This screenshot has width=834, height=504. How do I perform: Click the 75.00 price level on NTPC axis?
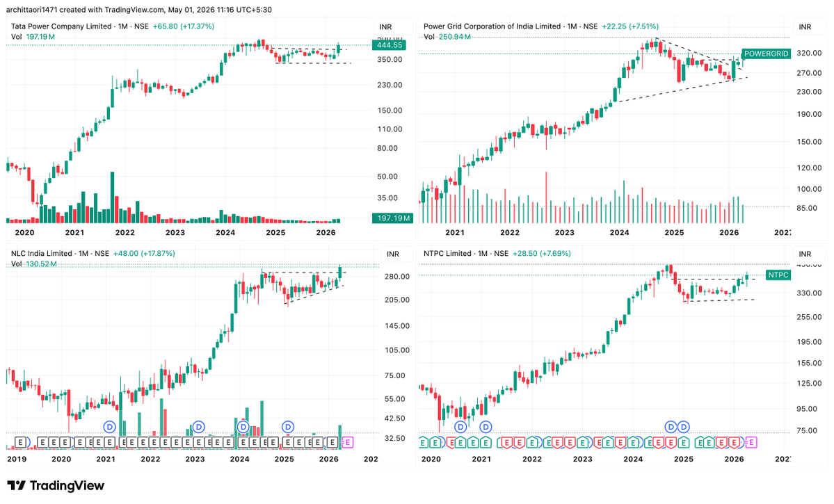(x=808, y=430)
